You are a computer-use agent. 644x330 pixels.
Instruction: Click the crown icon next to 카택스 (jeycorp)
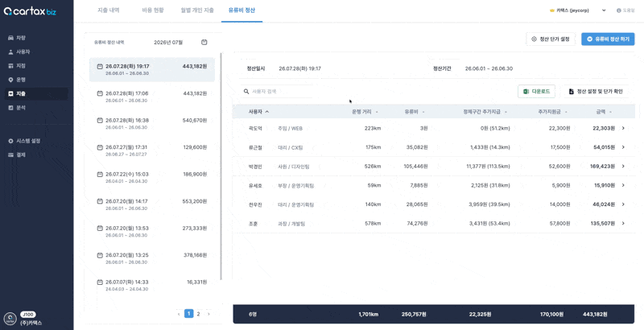tap(552, 10)
